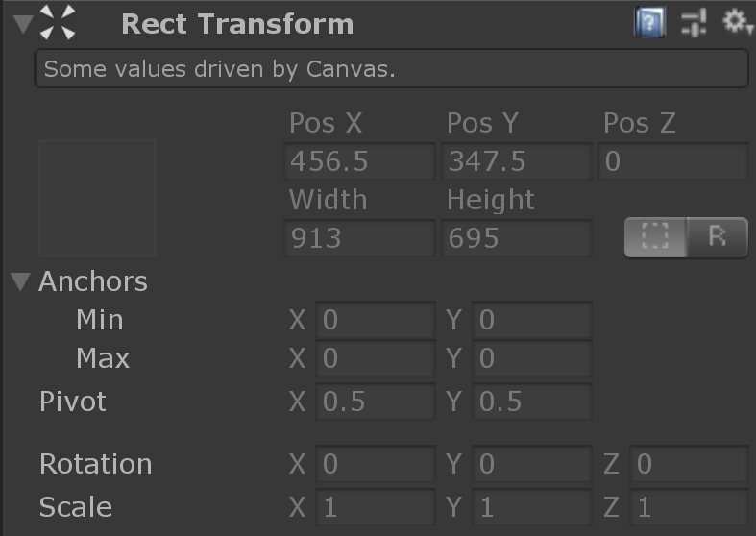
Task: Click the Pivot X field showing 0.5
Action: [x=376, y=401]
